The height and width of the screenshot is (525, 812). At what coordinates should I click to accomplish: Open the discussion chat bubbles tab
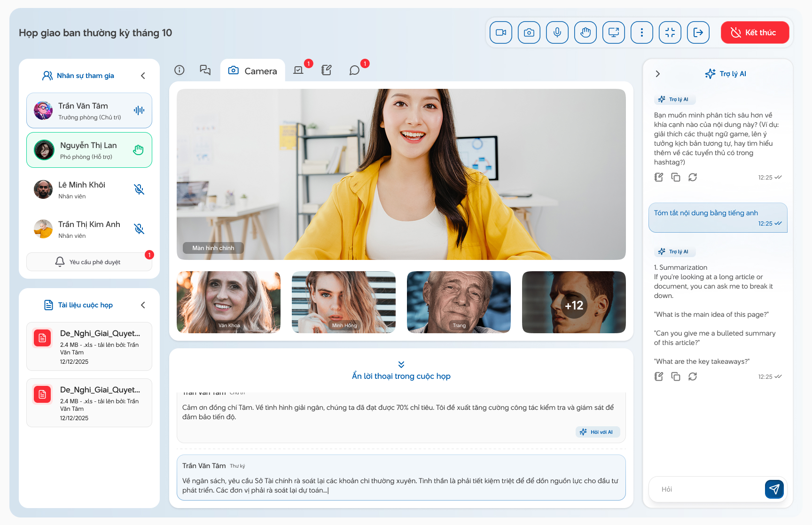click(x=205, y=70)
